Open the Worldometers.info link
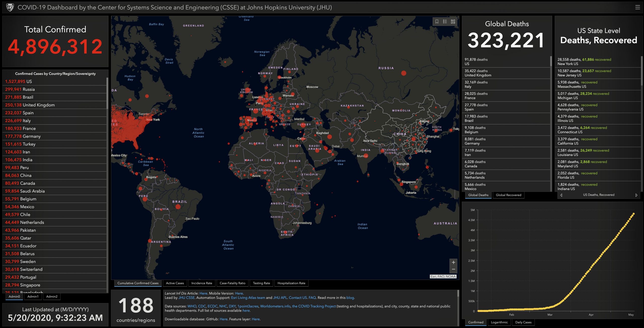Screen dimensions: 644x328 [275, 306]
